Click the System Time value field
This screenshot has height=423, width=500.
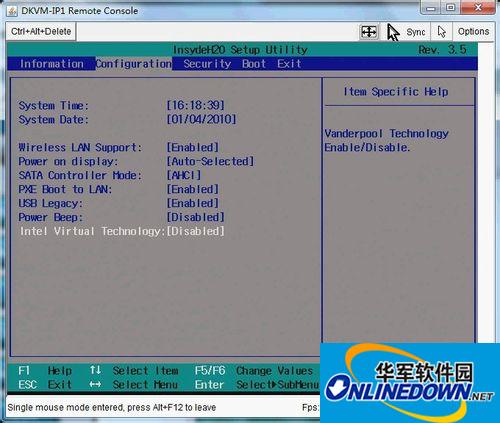click(195, 106)
